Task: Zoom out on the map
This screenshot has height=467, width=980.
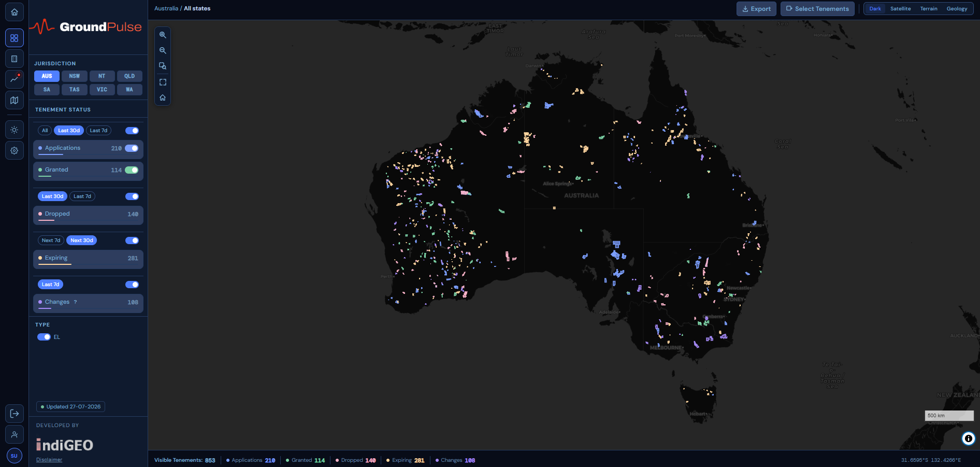Action: click(x=163, y=50)
